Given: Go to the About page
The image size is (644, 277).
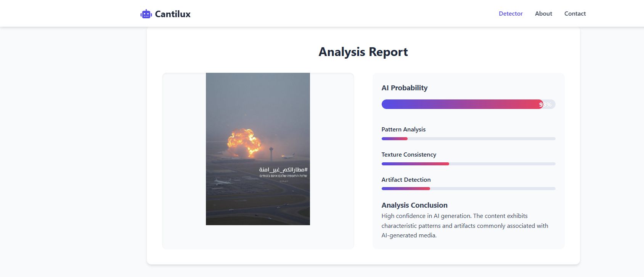Looking at the screenshot, I should point(543,13).
